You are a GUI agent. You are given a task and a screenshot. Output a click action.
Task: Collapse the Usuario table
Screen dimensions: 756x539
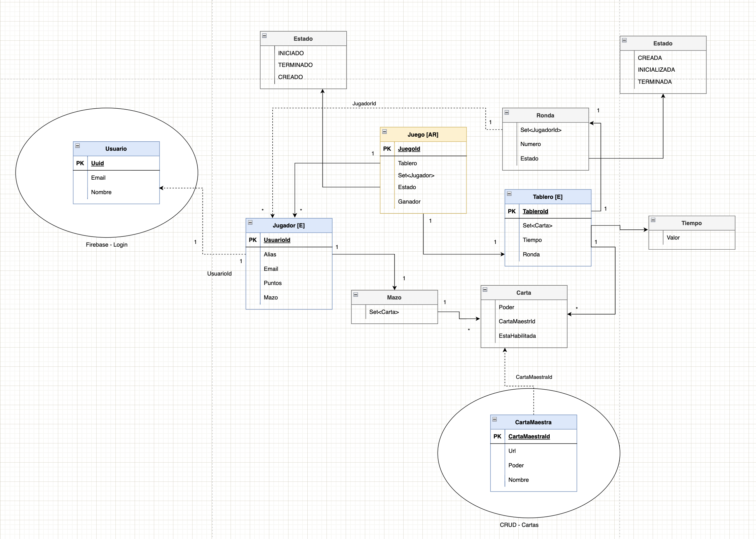[77, 146]
